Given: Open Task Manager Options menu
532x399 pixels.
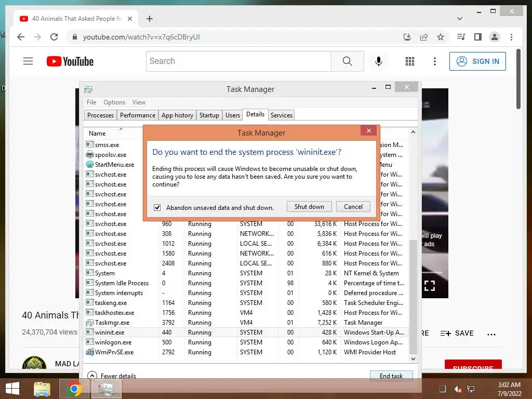Looking at the screenshot, I should (114, 102).
